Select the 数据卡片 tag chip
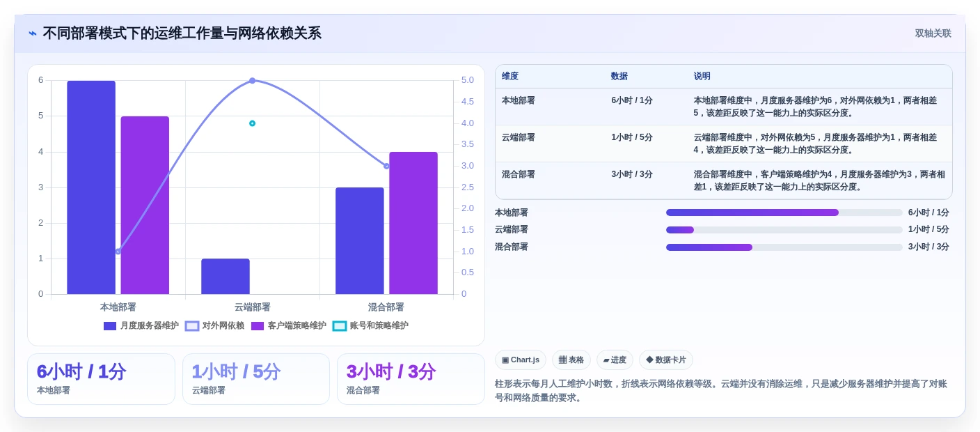Image resolution: width=980 pixels, height=432 pixels. click(x=666, y=360)
